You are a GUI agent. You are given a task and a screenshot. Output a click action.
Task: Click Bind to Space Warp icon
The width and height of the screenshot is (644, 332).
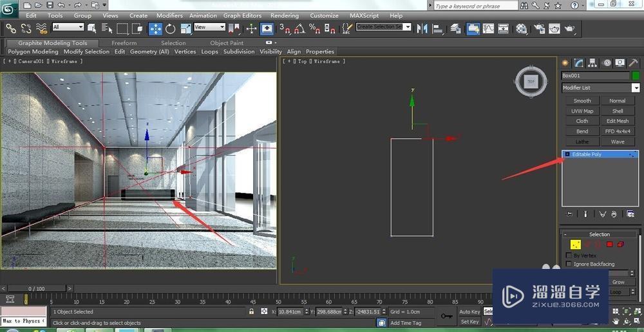pyautogui.click(x=41, y=28)
